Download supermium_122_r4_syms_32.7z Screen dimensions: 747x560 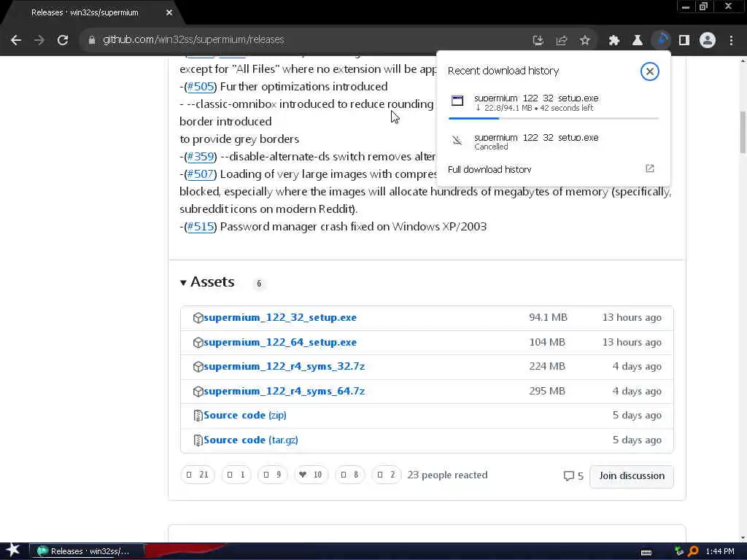[x=285, y=367]
